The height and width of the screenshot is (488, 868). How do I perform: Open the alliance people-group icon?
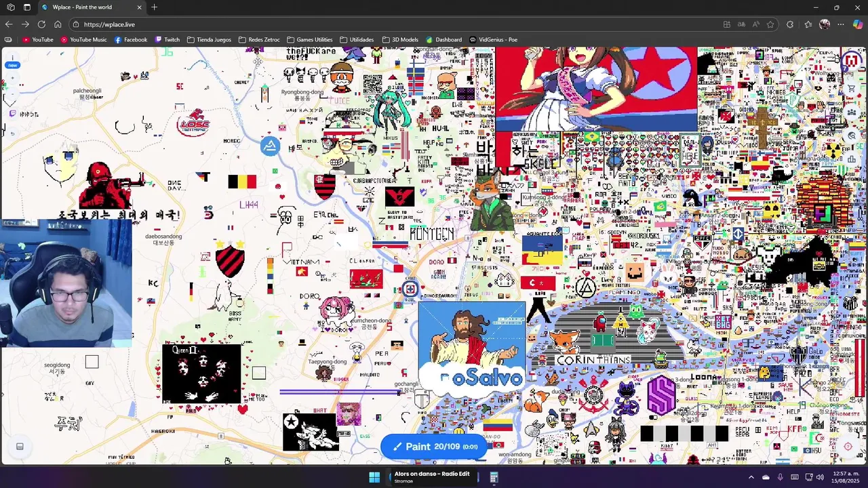(852, 112)
